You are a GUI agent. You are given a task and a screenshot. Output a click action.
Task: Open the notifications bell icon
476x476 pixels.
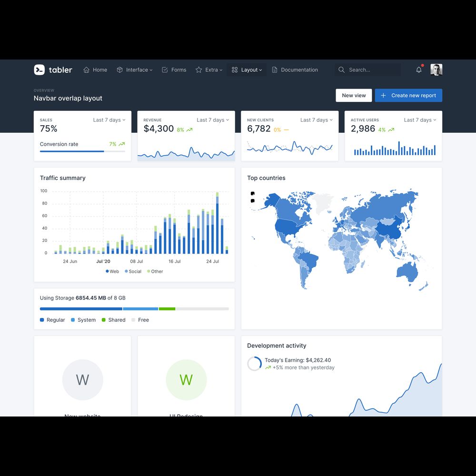coord(419,70)
